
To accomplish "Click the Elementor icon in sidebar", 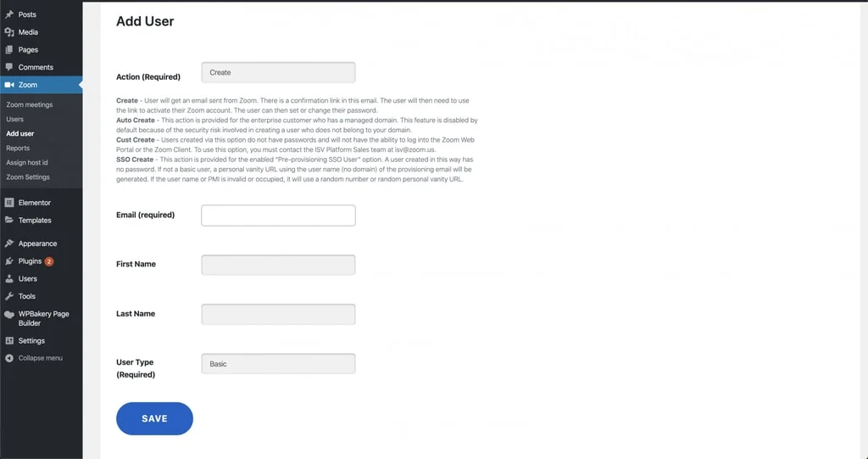I will pyautogui.click(x=9, y=203).
